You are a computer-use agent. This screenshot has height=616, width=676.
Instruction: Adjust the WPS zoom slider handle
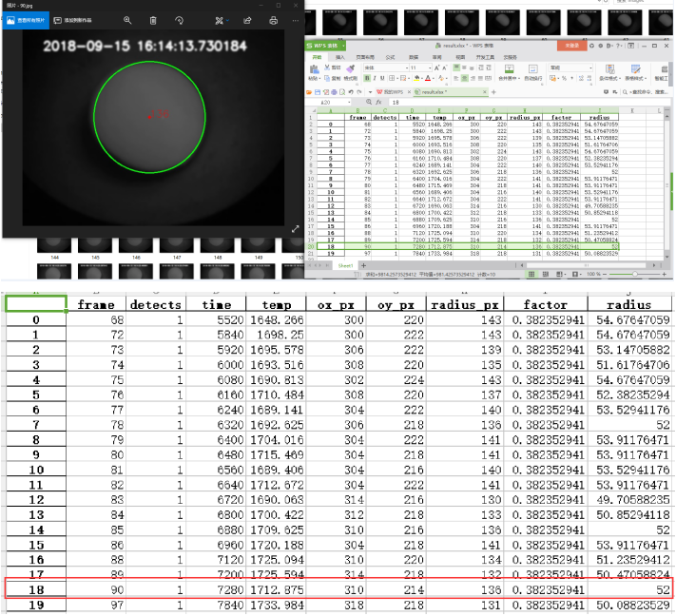(634, 274)
